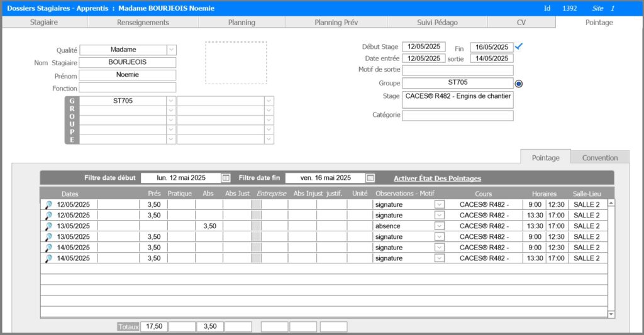644x335 pixels.
Task: Open calendar picker for Filtre date fin
Action: click(x=370, y=178)
